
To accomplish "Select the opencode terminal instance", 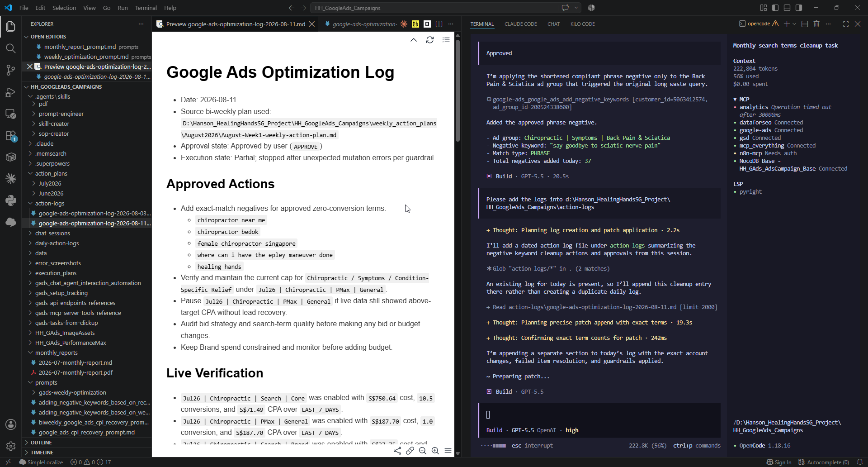I will tap(759, 24).
